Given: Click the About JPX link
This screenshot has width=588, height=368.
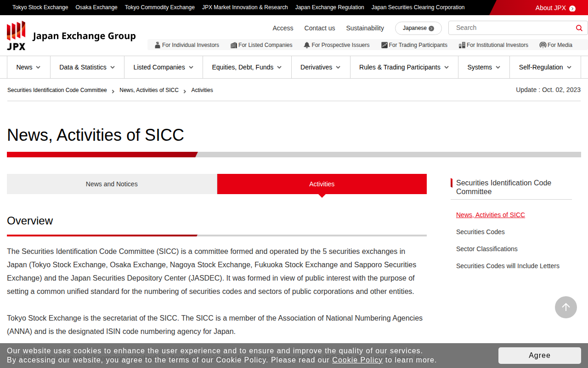Looking at the screenshot, I should click(x=555, y=8).
